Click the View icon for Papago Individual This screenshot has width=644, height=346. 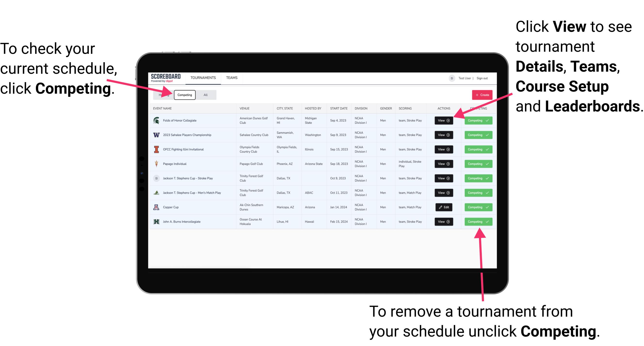tap(443, 164)
